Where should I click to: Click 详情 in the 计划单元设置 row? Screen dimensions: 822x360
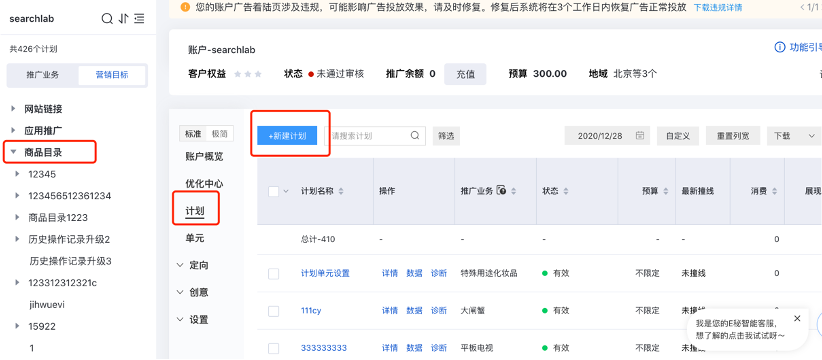390,273
